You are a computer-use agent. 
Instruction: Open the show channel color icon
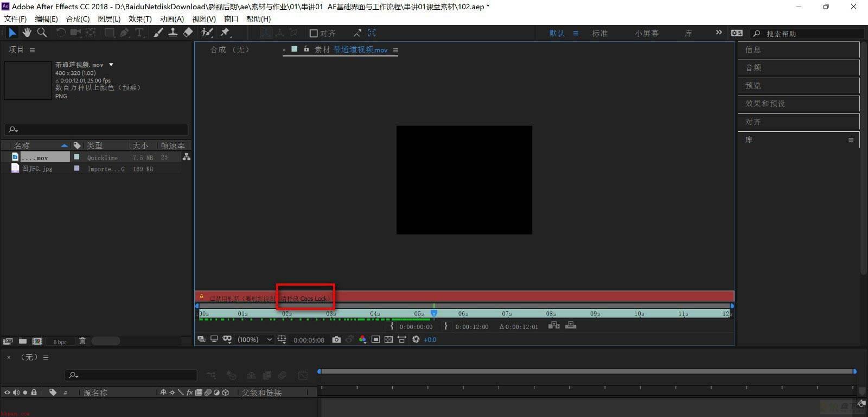pyautogui.click(x=362, y=339)
